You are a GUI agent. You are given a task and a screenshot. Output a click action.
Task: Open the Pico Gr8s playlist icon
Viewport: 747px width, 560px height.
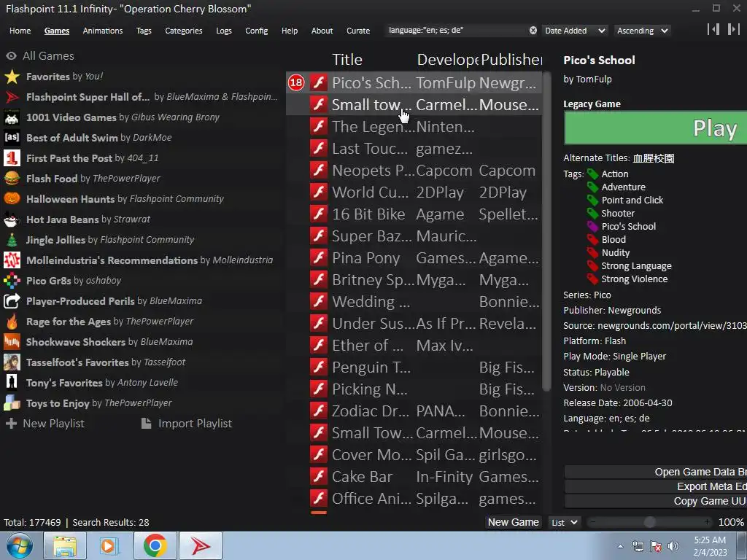[x=12, y=281]
